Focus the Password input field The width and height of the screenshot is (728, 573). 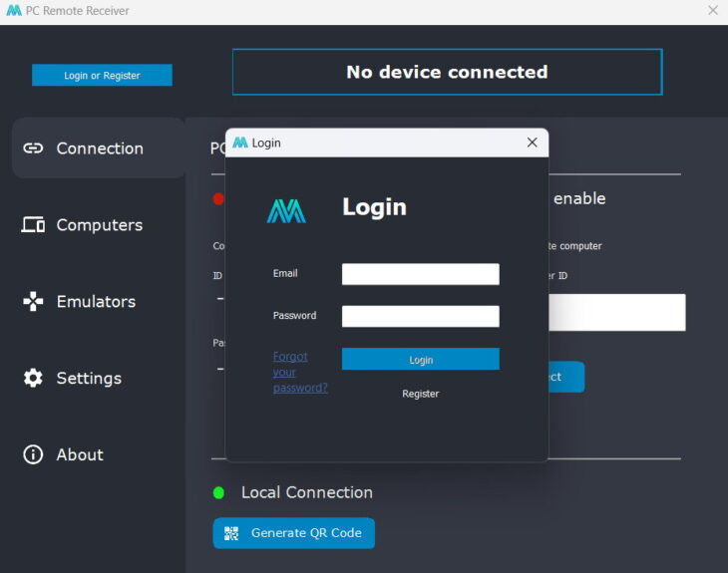[x=421, y=317]
